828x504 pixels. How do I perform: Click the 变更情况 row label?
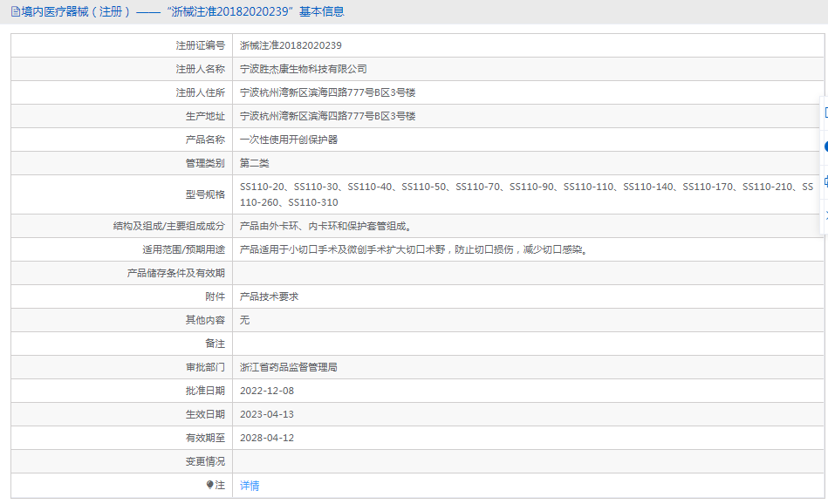[205, 461]
